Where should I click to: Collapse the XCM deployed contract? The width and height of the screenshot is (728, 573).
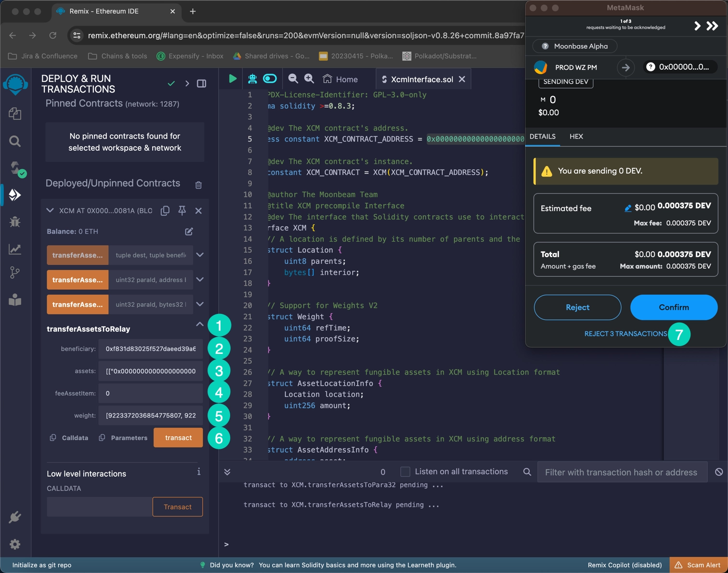pos(50,210)
